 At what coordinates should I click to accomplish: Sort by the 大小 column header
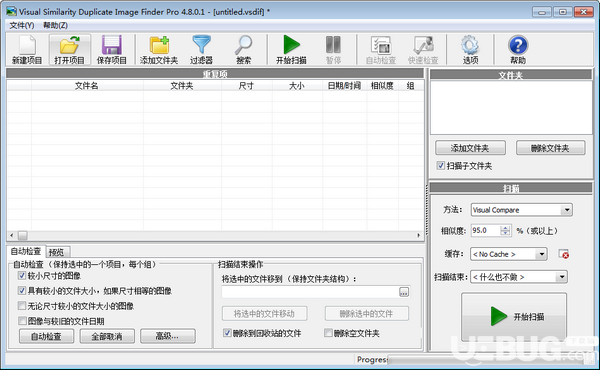click(297, 86)
